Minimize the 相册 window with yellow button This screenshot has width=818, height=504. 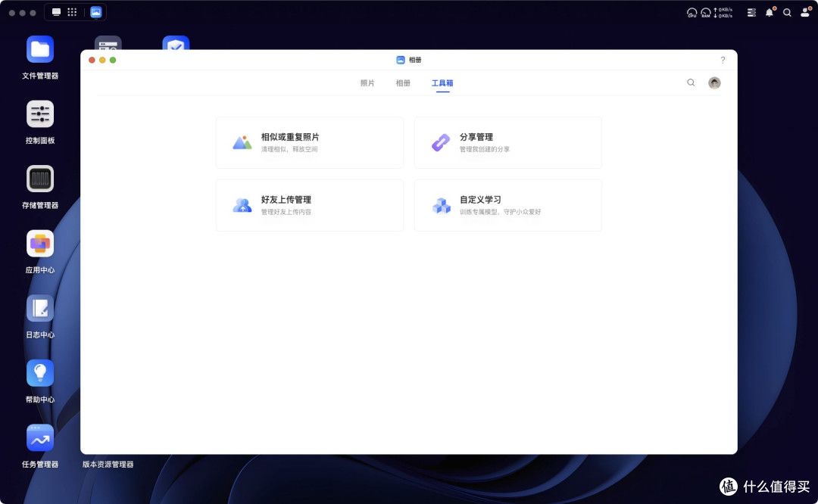coord(102,60)
